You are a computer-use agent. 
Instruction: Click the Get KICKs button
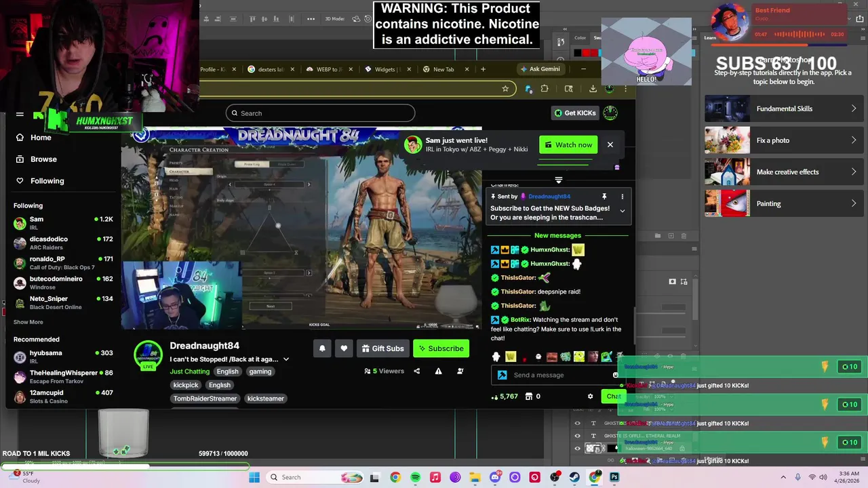[x=575, y=113]
